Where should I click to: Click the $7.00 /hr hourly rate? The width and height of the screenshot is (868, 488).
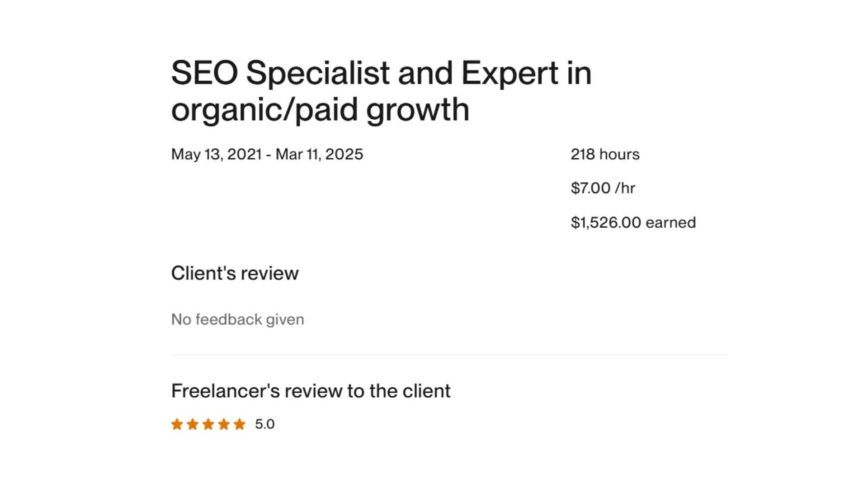point(603,188)
